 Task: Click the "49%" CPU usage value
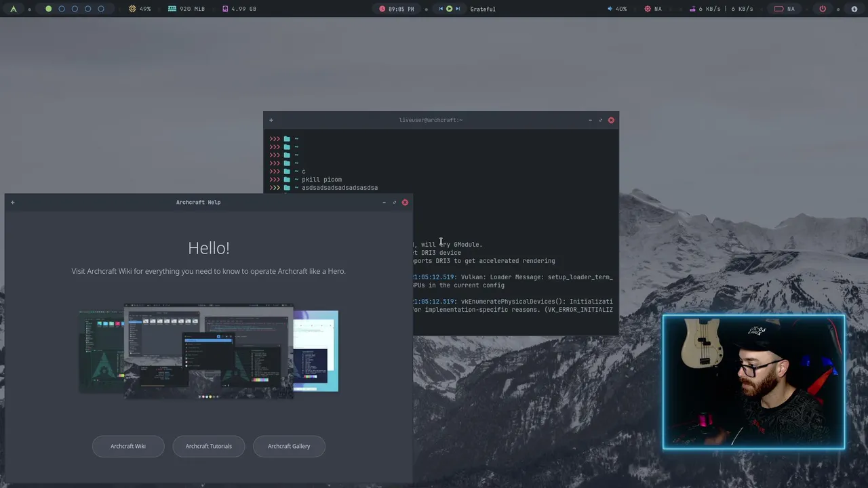[145, 9]
